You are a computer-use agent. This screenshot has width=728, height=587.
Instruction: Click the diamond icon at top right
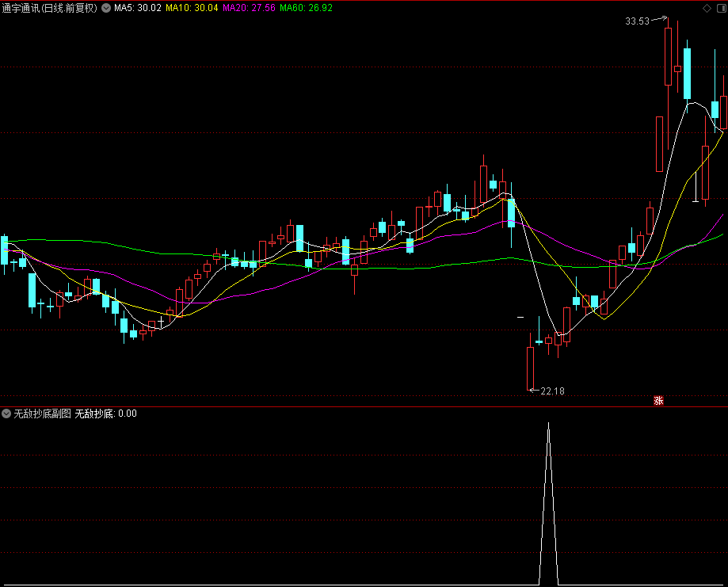(x=707, y=9)
